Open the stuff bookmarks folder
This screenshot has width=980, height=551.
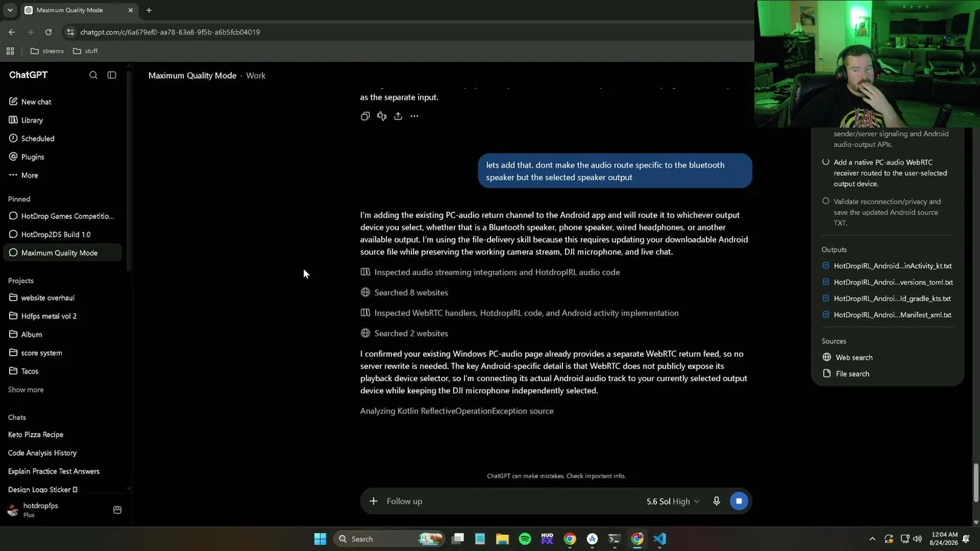click(x=85, y=51)
